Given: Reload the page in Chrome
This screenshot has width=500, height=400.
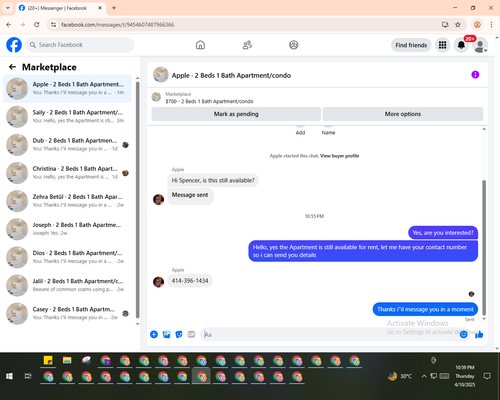Looking at the screenshot, I should pyautogui.click(x=37, y=25).
